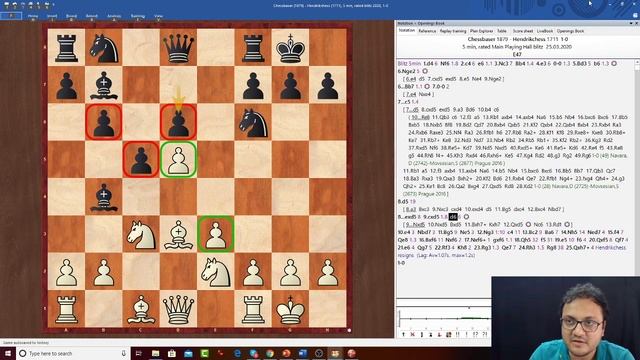Viewport: 640px width, 360px height.
Task: Open Mail app from taskbar
Action: [x=188, y=353]
